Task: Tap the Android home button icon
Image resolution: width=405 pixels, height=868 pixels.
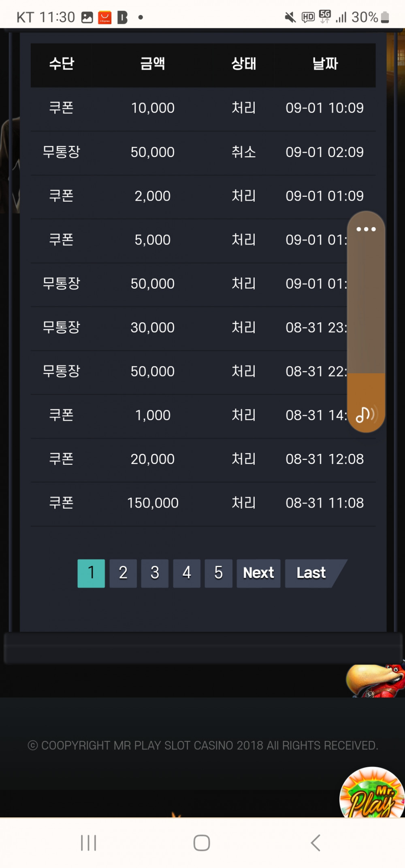Action: [x=202, y=843]
